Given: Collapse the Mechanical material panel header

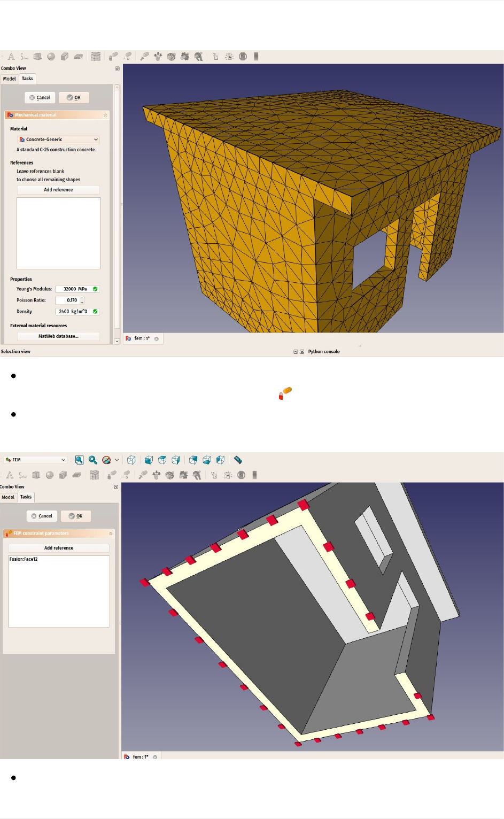Looking at the screenshot, I should click(57, 115).
